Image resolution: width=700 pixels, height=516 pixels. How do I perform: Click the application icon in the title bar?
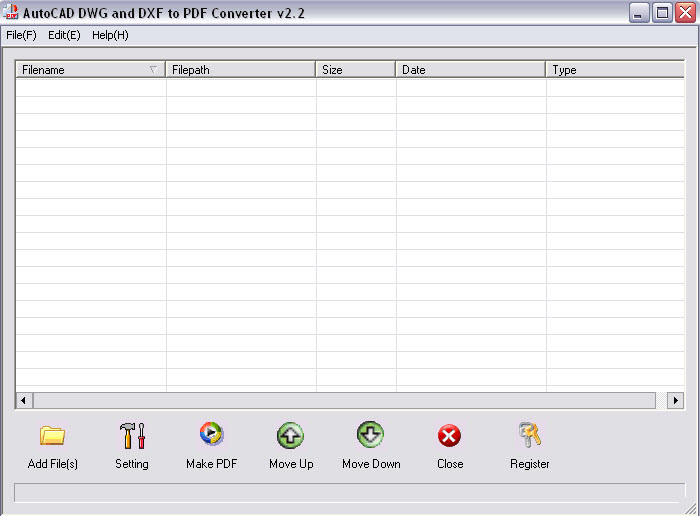10,12
